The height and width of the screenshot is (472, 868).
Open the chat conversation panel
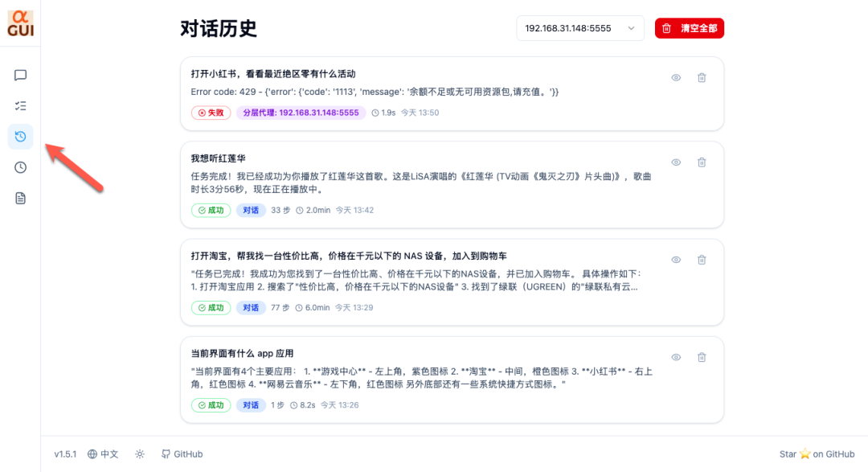19,76
